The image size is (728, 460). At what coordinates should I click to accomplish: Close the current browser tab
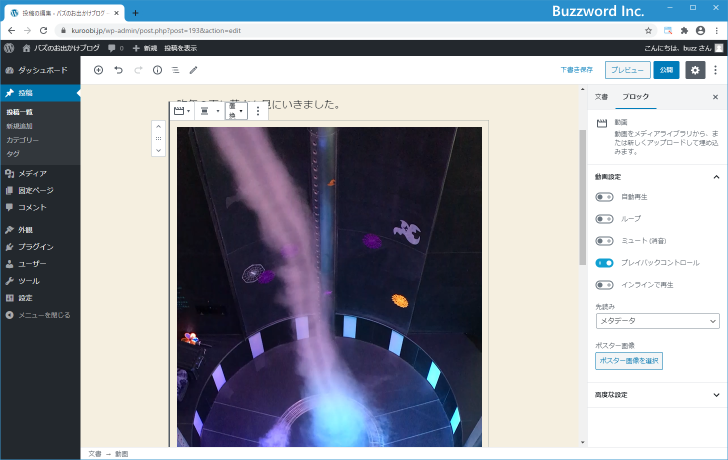click(x=117, y=13)
